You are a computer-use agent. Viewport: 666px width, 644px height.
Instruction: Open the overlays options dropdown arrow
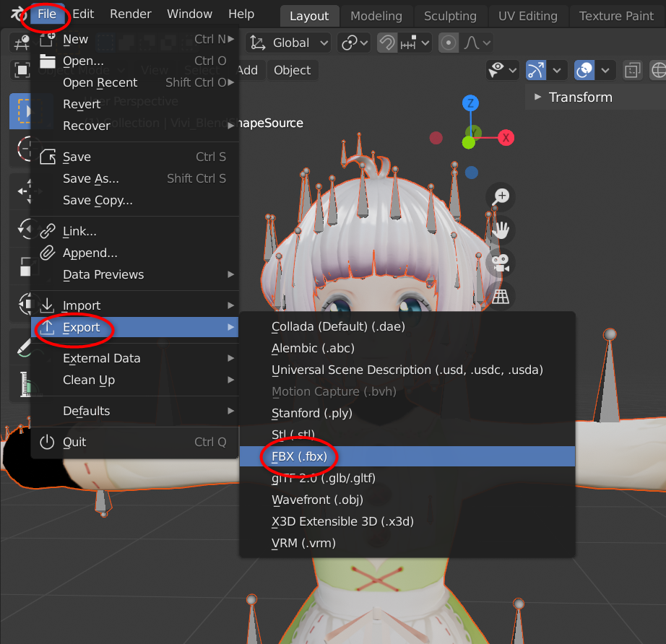coord(606,70)
